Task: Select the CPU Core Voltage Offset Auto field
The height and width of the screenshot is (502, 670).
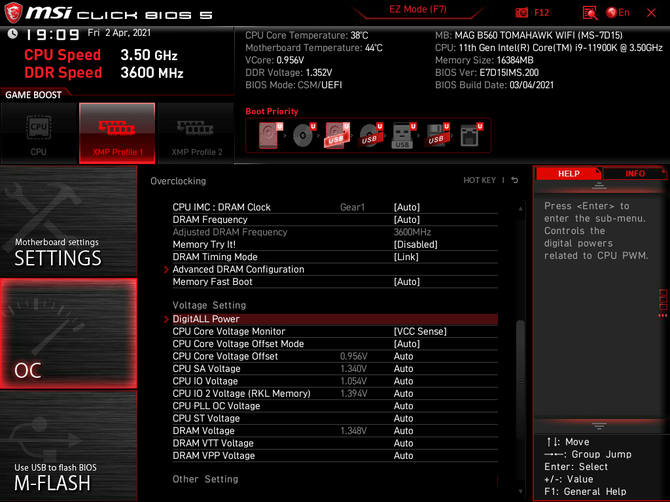Action: [403, 356]
